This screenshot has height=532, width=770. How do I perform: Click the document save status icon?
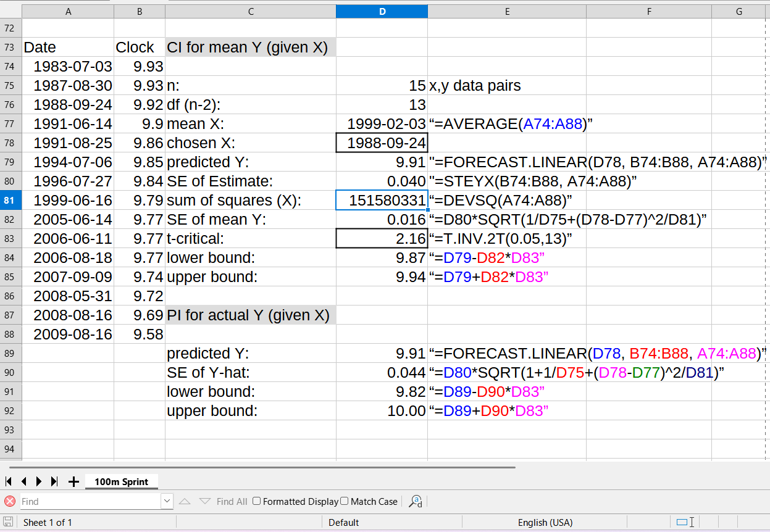[x=9, y=522]
